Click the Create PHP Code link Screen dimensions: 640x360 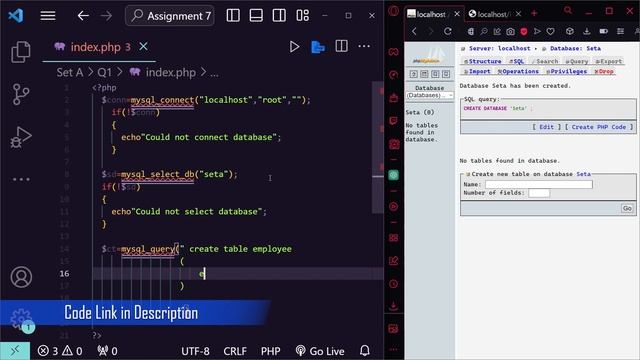pos(599,127)
